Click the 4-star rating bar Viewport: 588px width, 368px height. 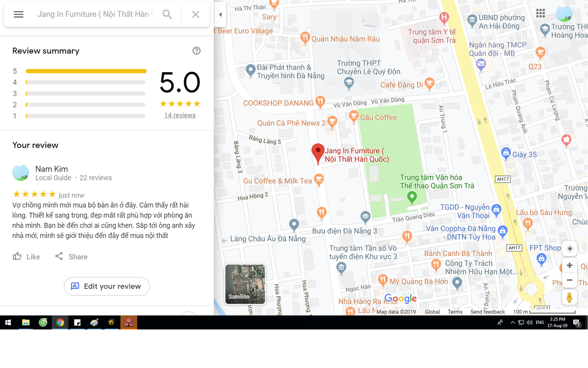tap(86, 82)
